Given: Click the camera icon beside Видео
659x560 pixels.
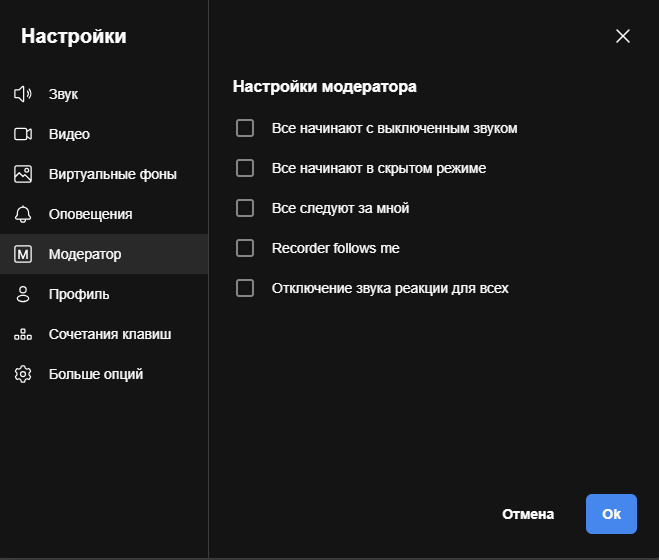Looking at the screenshot, I should coord(23,134).
